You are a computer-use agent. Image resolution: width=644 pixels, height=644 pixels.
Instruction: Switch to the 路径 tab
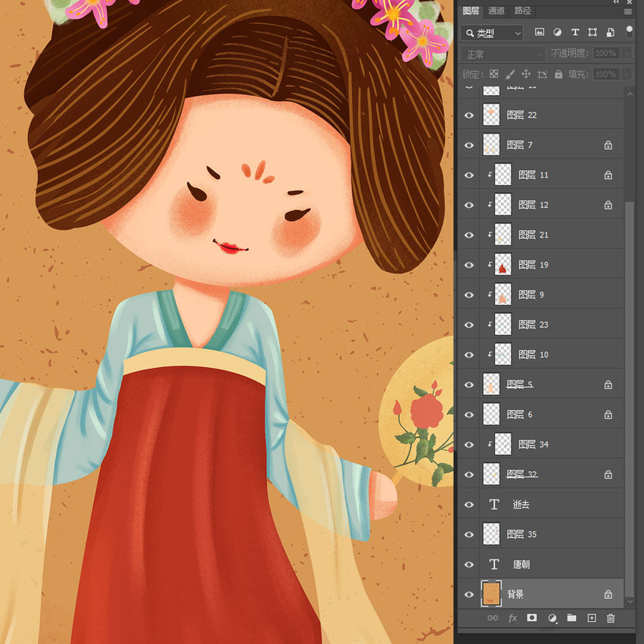pyautogui.click(x=522, y=11)
